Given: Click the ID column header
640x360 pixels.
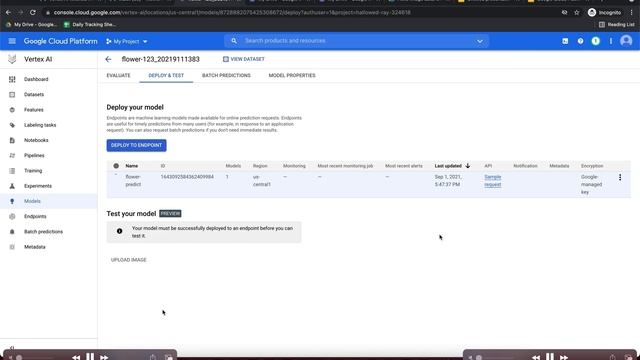Looking at the screenshot, I should [163, 166].
